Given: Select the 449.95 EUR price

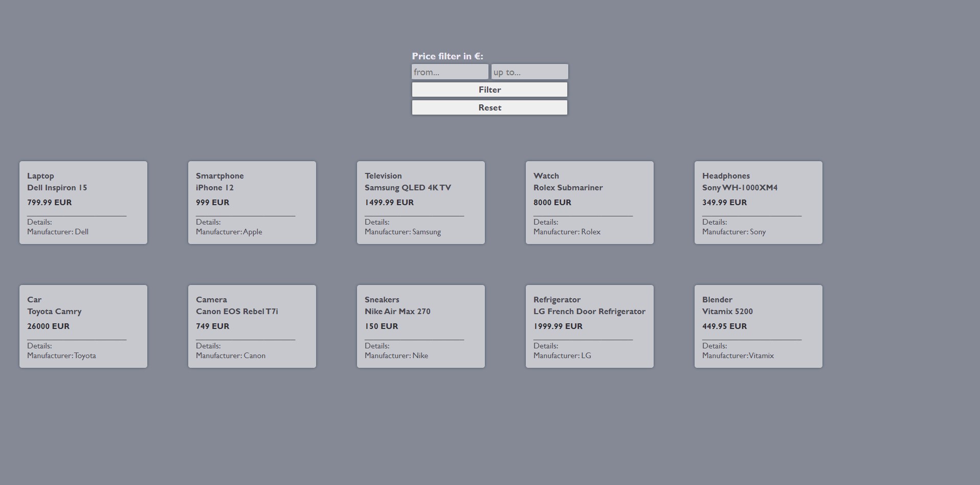Looking at the screenshot, I should (725, 326).
